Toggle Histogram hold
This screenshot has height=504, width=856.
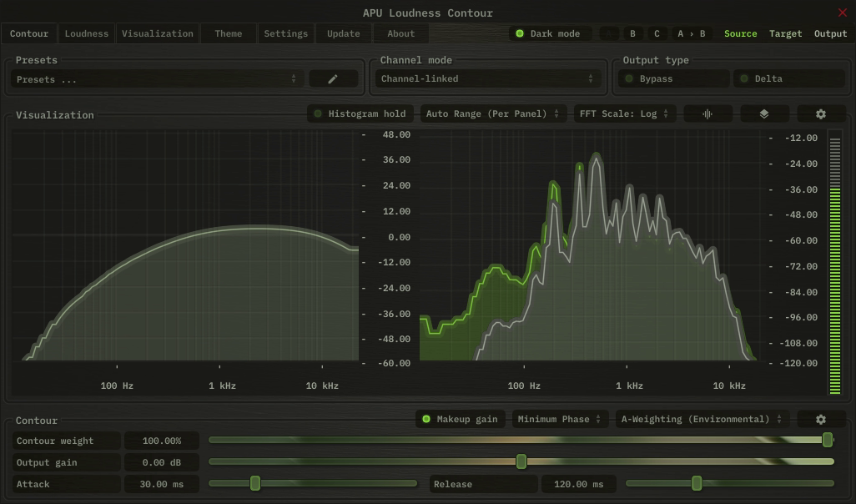click(x=360, y=113)
